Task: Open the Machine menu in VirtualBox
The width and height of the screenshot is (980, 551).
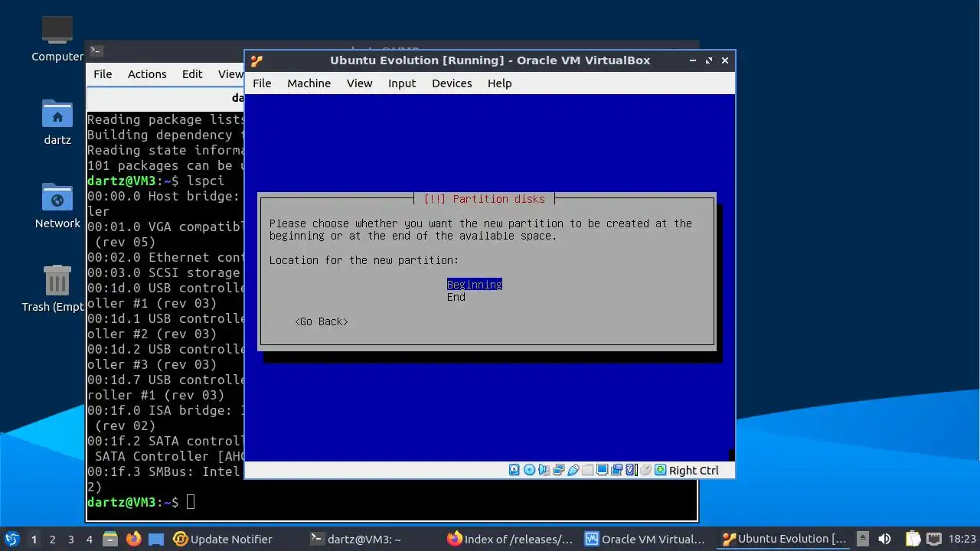Action: [x=309, y=83]
